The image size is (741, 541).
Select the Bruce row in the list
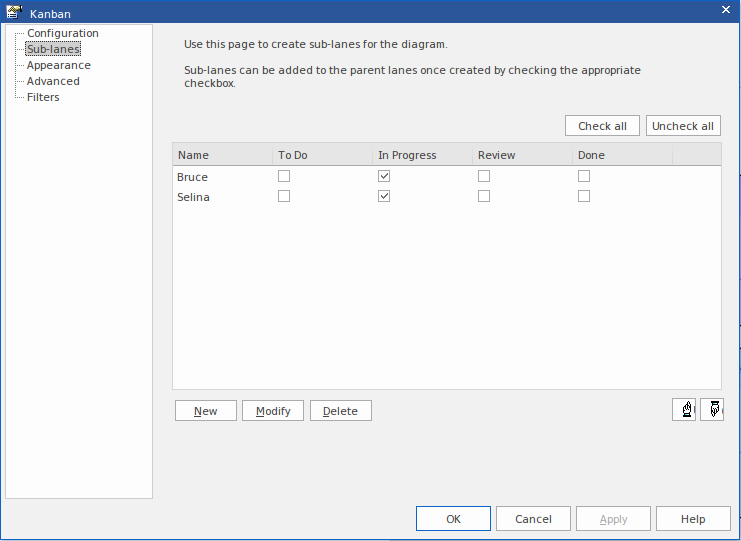tap(193, 177)
